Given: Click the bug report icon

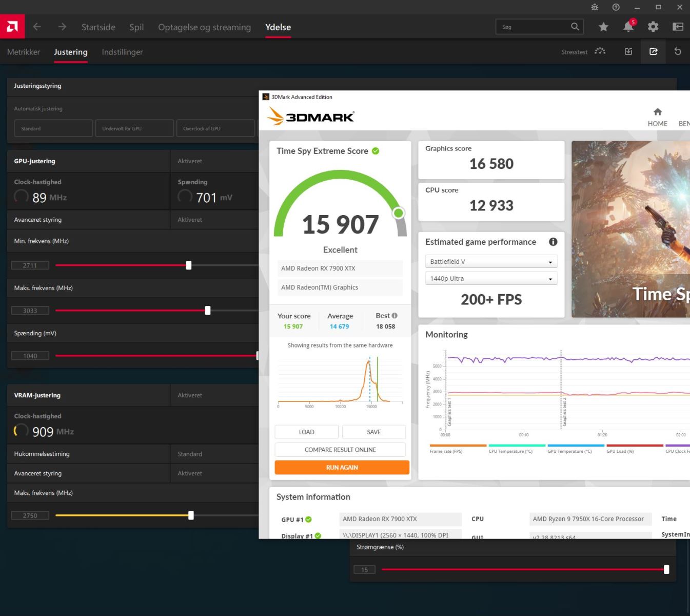Looking at the screenshot, I should pyautogui.click(x=595, y=7).
